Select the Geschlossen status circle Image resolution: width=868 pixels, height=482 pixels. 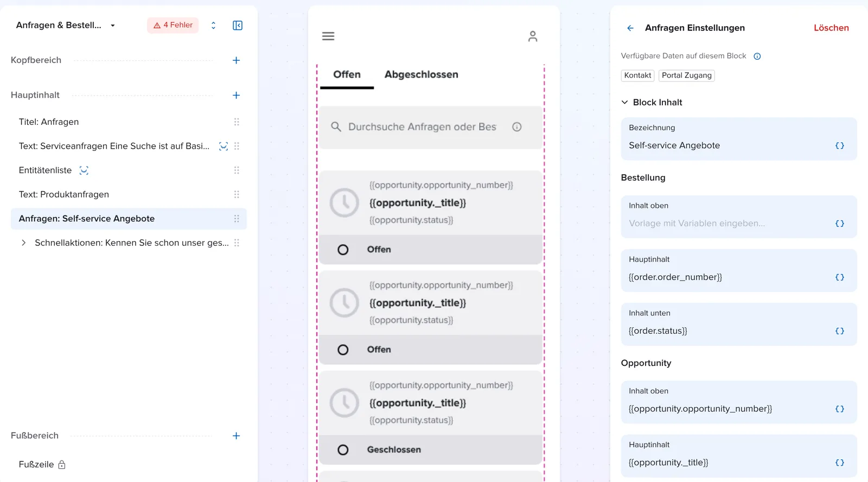coord(343,450)
